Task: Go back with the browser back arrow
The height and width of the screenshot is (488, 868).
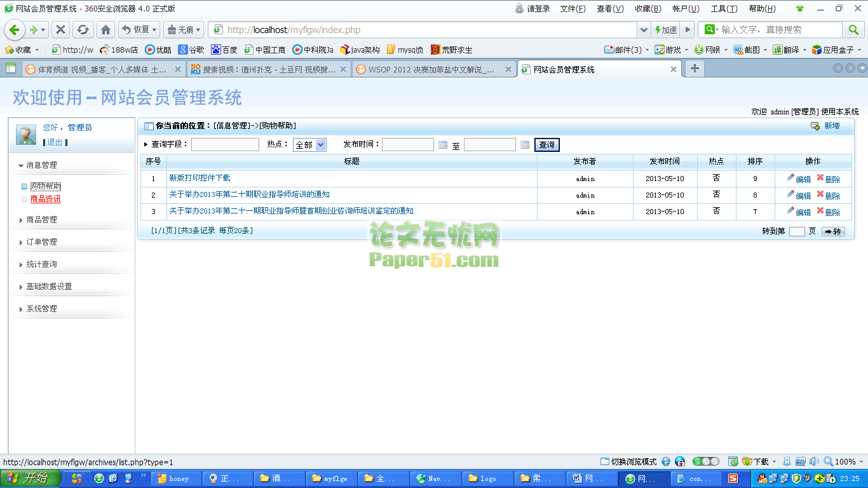Action: (15, 30)
